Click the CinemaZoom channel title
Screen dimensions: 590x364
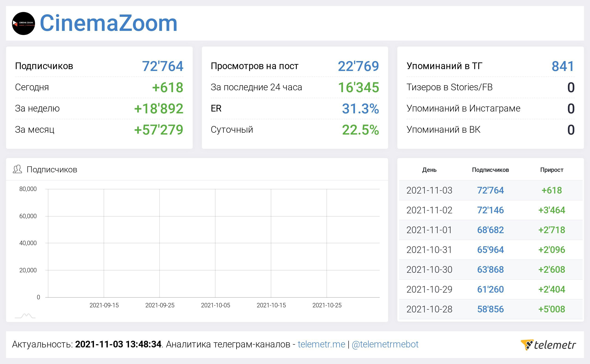(108, 23)
